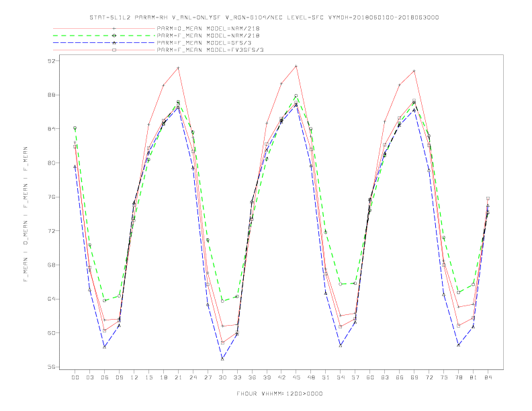This screenshot has height=411, width=532.
Task: Click the x-axis hour label 03
Action: (x=89, y=377)
